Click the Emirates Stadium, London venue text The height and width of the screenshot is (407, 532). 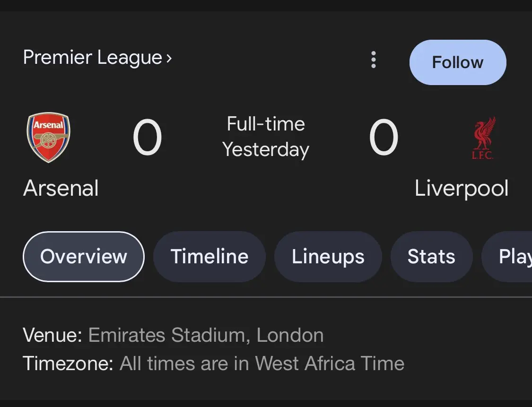pos(206,335)
